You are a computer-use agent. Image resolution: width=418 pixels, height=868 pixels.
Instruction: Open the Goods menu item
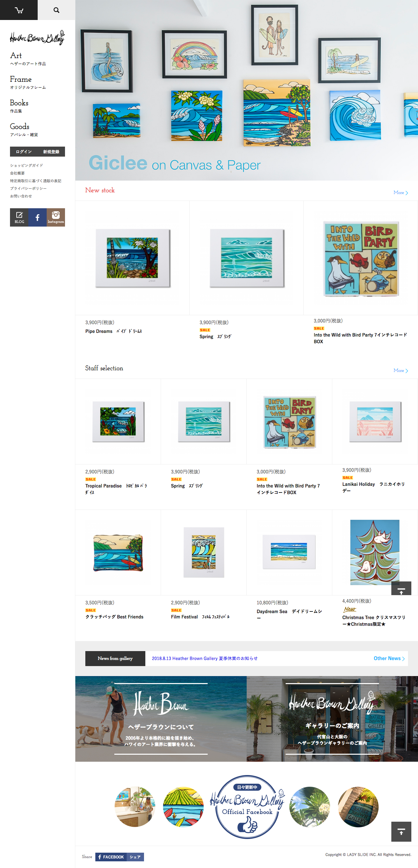pos(24,129)
